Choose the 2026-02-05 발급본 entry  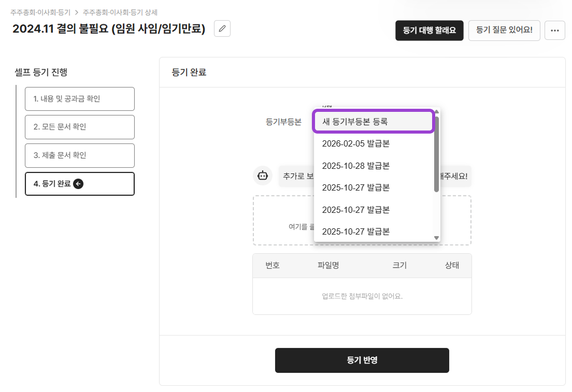click(355, 143)
